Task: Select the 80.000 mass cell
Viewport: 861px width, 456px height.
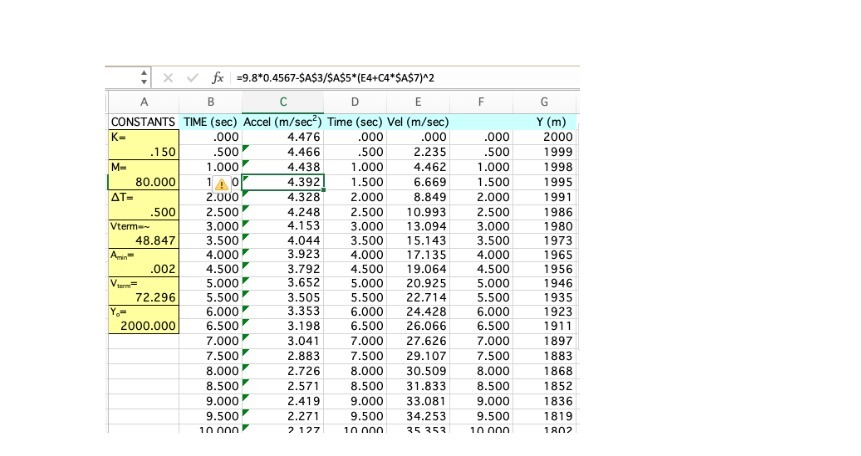Action: [x=144, y=182]
